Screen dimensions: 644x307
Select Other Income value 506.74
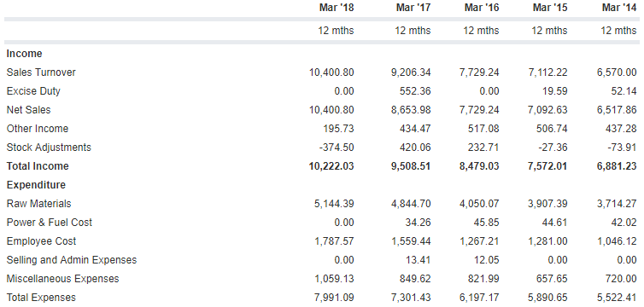[x=553, y=129]
